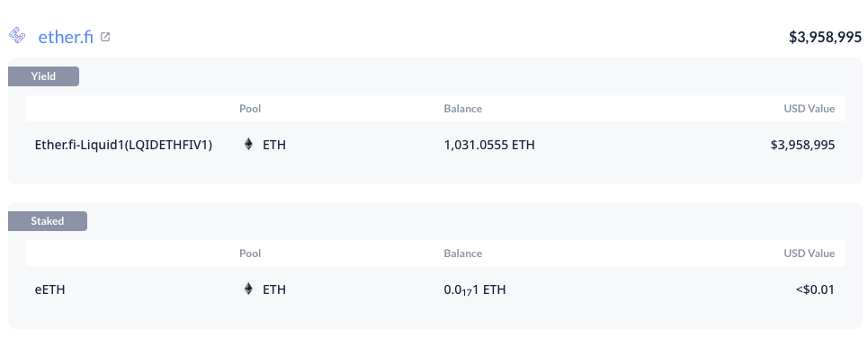The height and width of the screenshot is (356, 868).
Task: Click the ETH coin icon in Yield row
Action: 248,145
